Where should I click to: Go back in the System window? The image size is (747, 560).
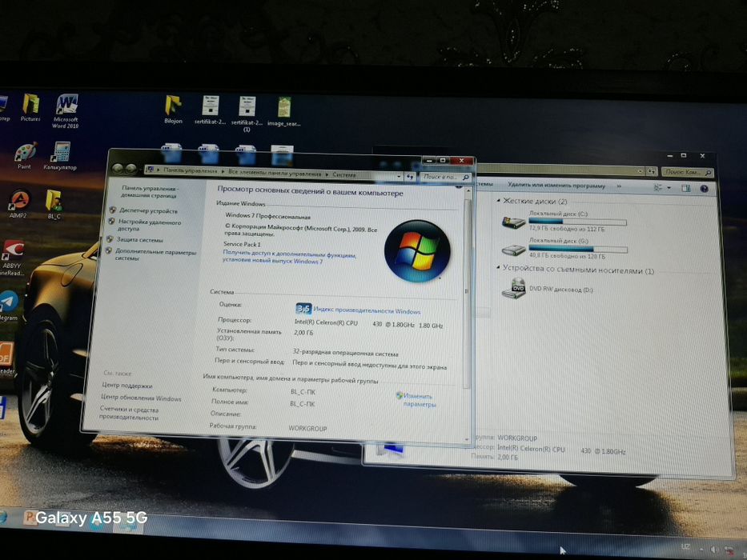pos(117,169)
